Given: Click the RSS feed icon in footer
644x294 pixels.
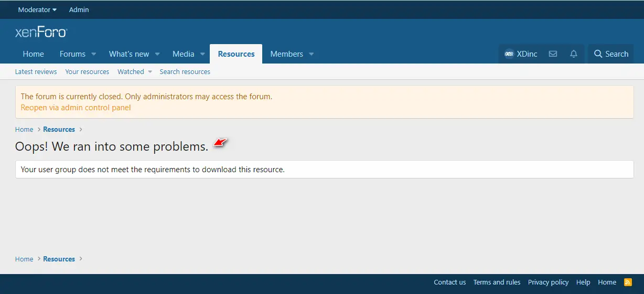Looking at the screenshot, I should click(x=628, y=282).
